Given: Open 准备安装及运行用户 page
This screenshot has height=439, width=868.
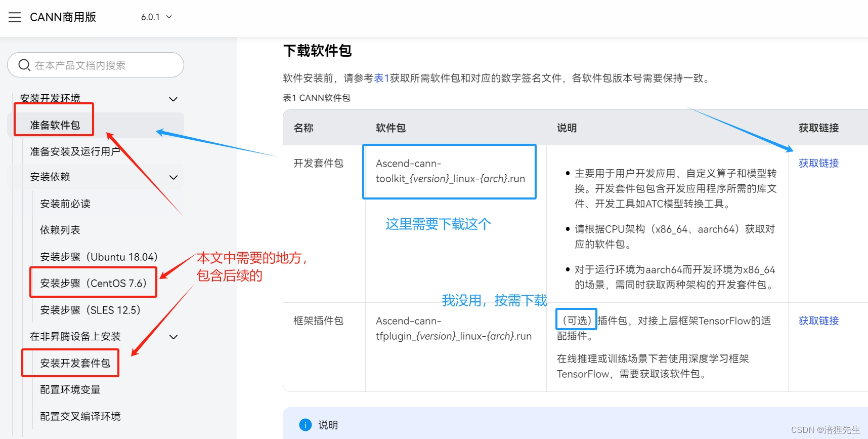Looking at the screenshot, I should (75, 151).
